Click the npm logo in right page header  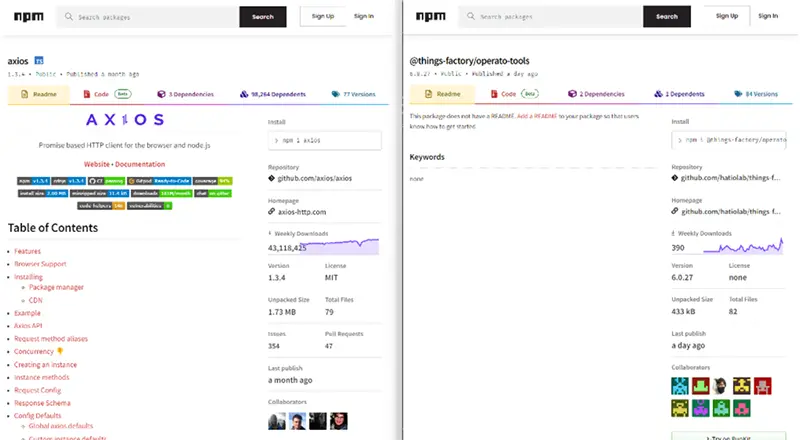[x=431, y=17]
